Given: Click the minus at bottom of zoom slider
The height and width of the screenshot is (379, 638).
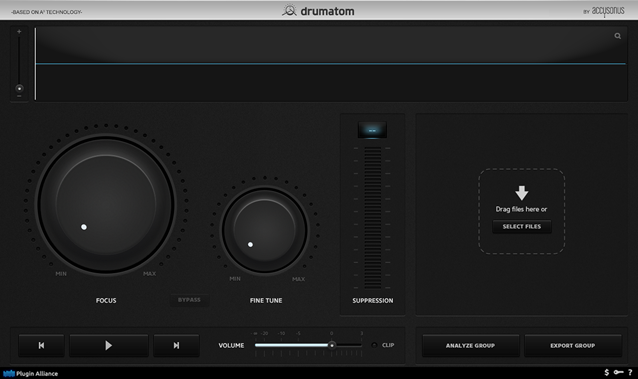Looking at the screenshot, I should point(19,96).
